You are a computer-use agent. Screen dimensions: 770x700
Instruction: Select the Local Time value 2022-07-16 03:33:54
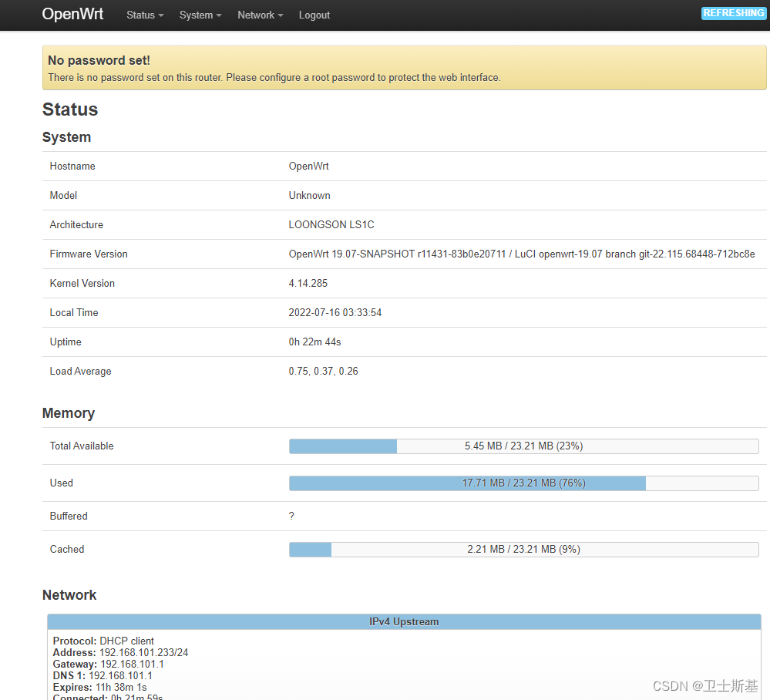tap(335, 312)
